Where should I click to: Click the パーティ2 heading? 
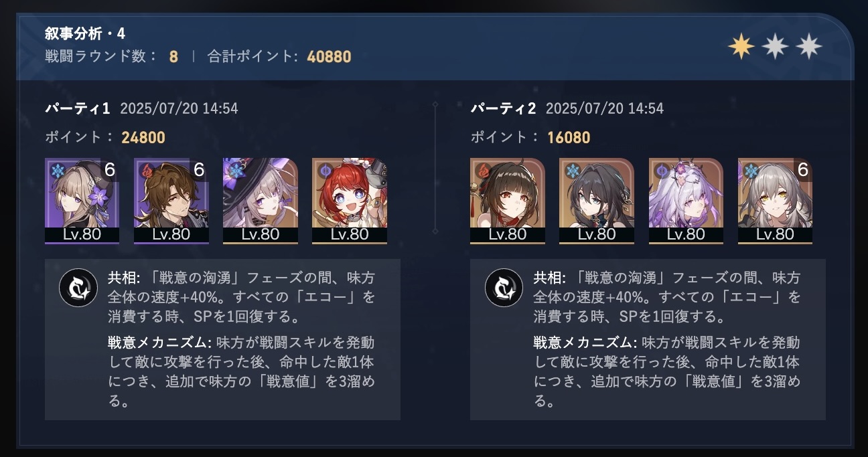click(x=504, y=108)
